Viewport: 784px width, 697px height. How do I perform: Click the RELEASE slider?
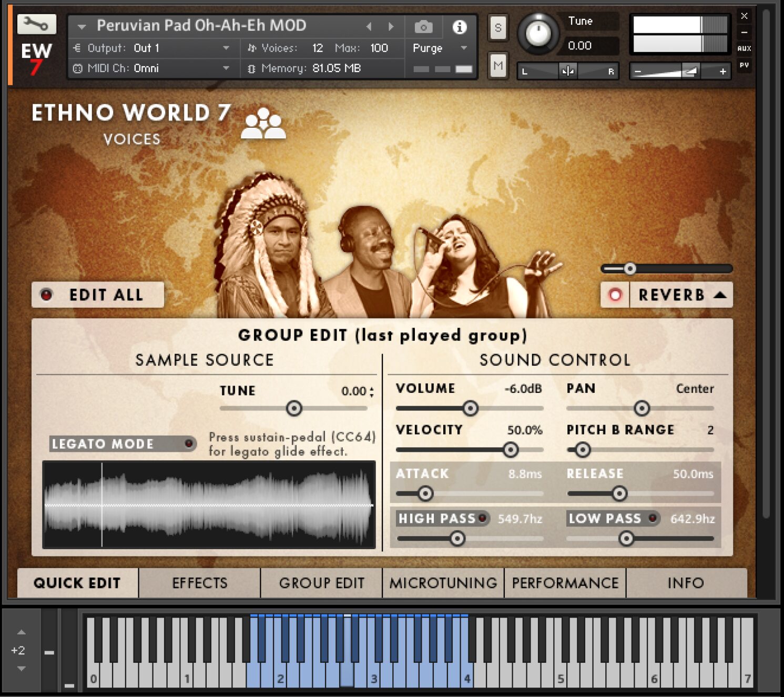click(x=640, y=493)
